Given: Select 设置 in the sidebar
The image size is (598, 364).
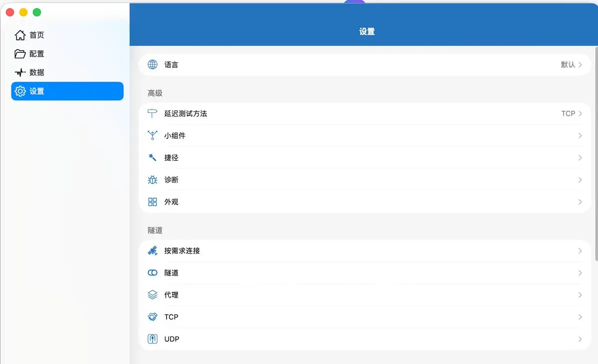Looking at the screenshot, I should click(x=67, y=91).
